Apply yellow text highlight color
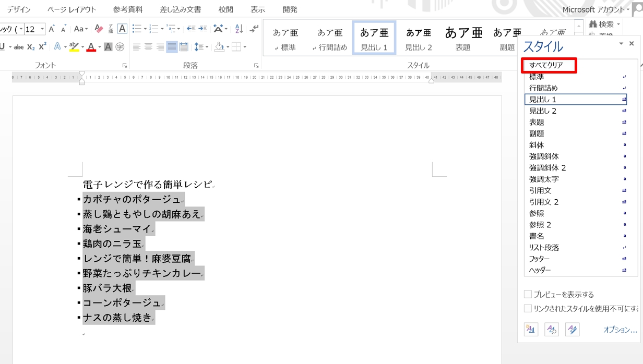 [x=74, y=47]
